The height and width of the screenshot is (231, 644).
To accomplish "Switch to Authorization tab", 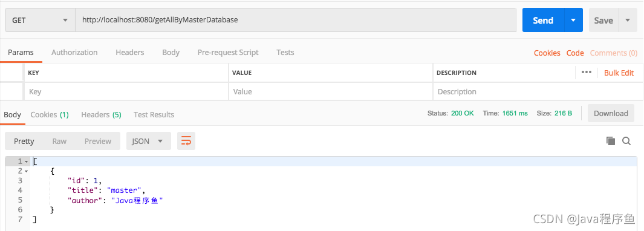I will [x=74, y=53].
